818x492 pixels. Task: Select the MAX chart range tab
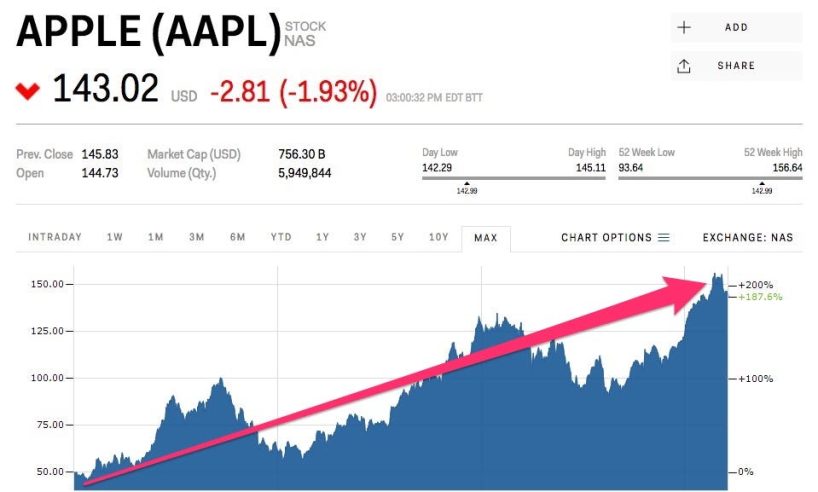coord(485,238)
